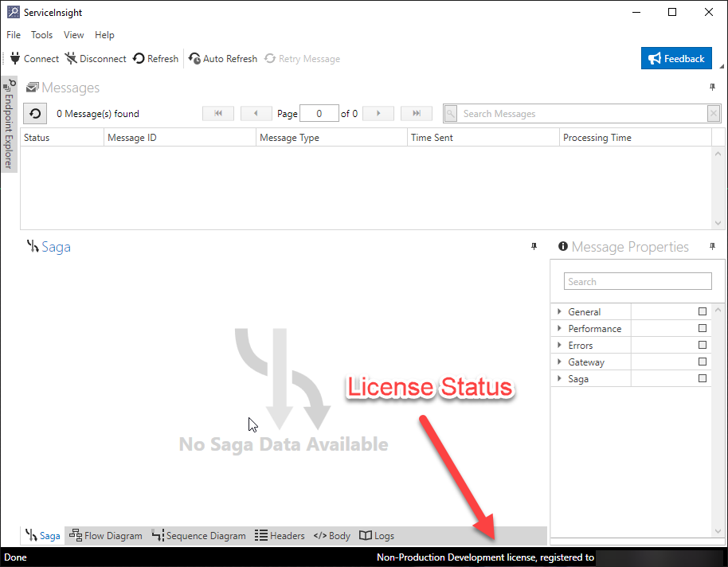728x567 pixels.
Task: Open the Tools menu
Action: 41,35
